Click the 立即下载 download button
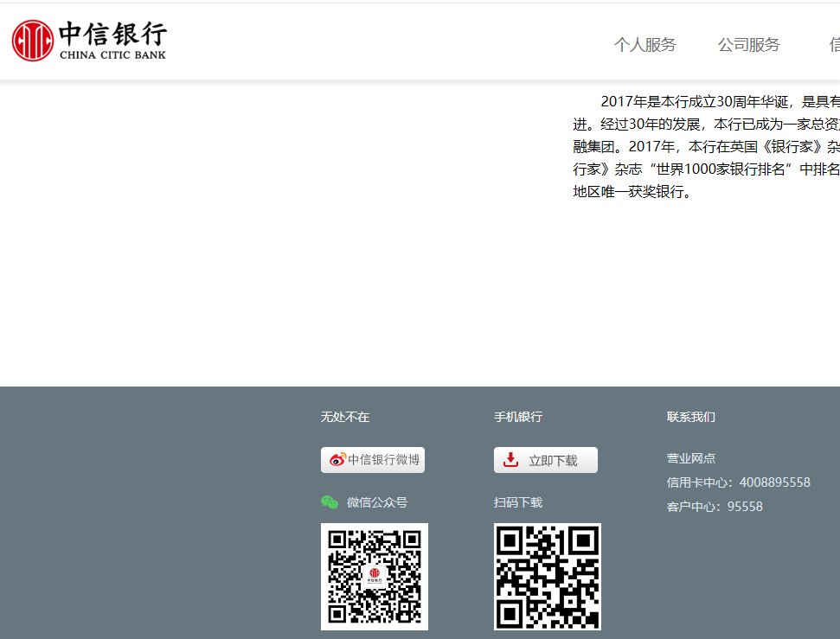This screenshot has height=639, width=840. point(546,459)
